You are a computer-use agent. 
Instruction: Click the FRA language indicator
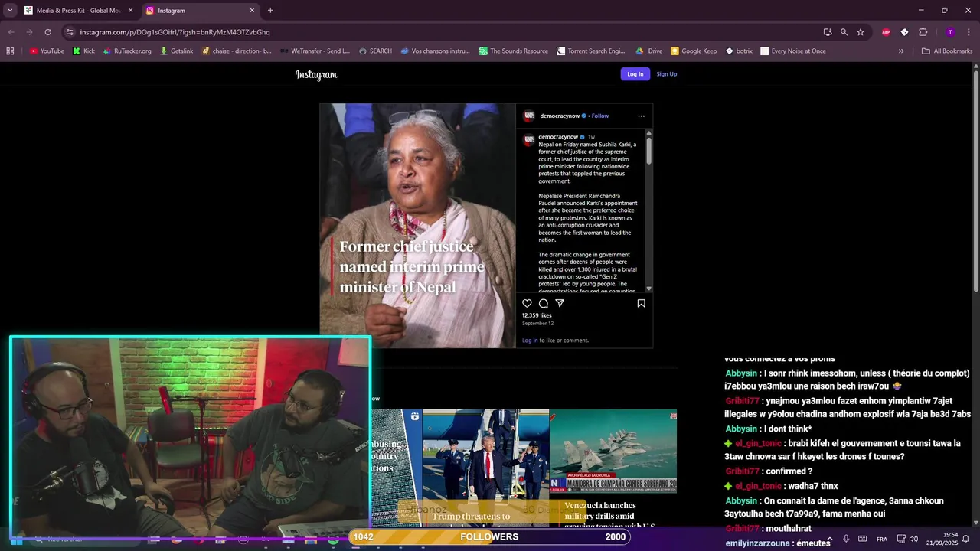882,539
